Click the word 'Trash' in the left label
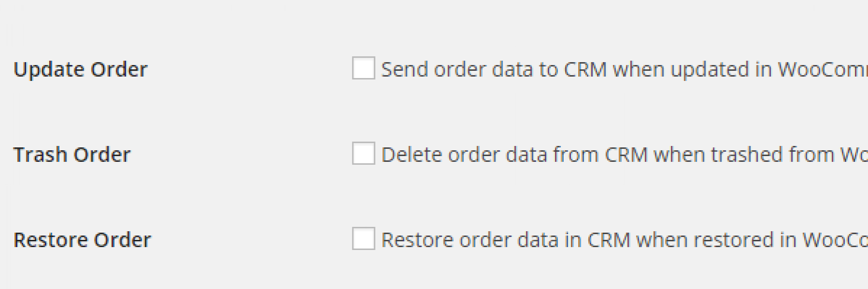Screen dimensions: 868x289 point(40,155)
